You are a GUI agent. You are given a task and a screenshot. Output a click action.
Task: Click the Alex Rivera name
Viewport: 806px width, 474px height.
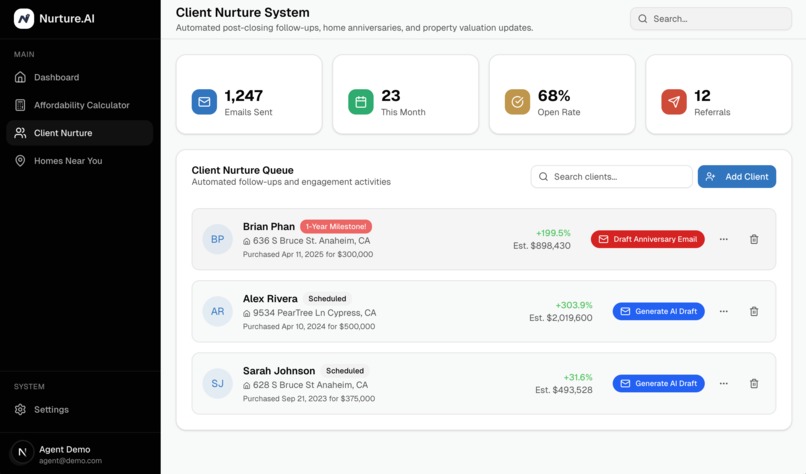(x=270, y=299)
